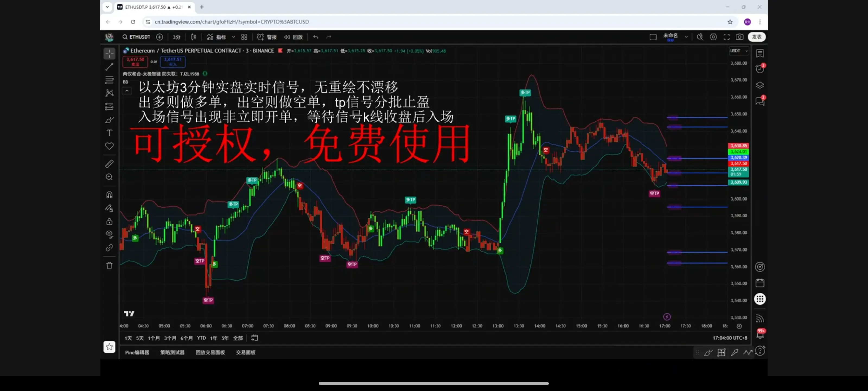Open a new browser tab
Viewport: 868px width, 391px height.
(202, 7)
